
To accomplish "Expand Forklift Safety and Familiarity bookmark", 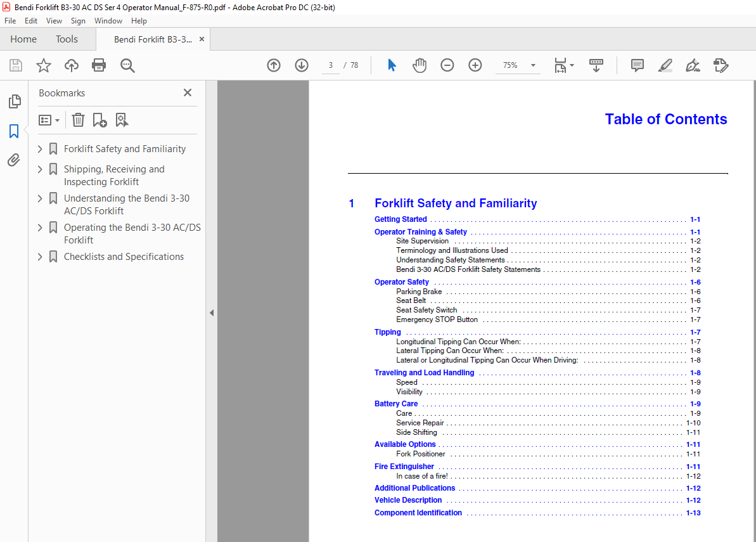I will click(x=40, y=149).
